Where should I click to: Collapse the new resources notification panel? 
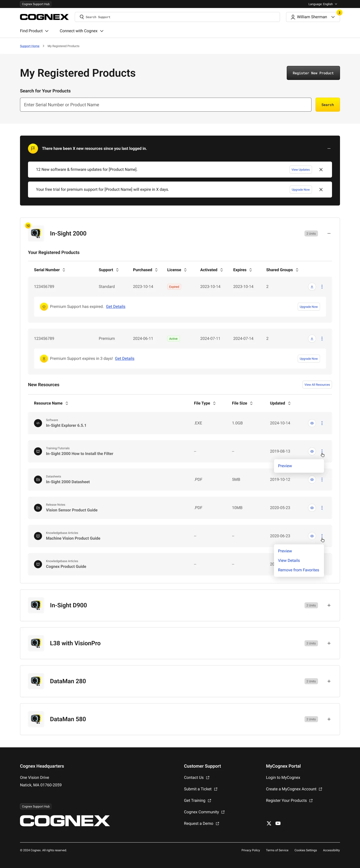tap(329, 149)
